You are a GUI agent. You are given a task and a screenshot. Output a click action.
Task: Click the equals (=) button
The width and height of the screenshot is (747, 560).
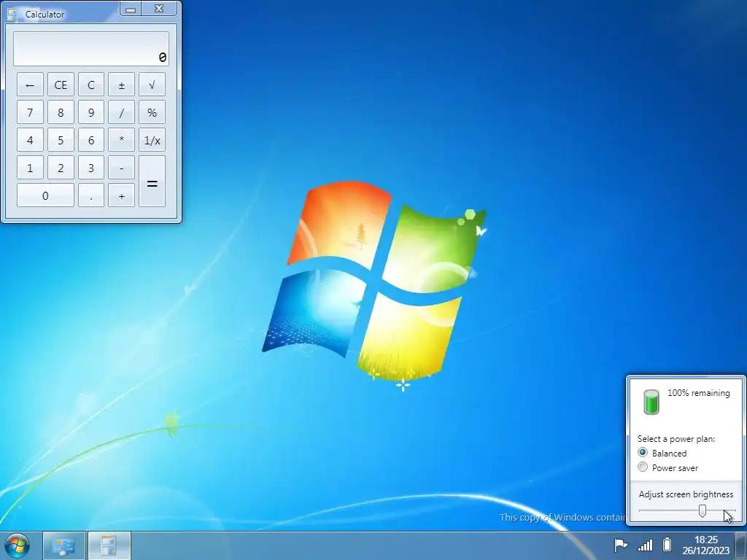pyautogui.click(x=152, y=182)
